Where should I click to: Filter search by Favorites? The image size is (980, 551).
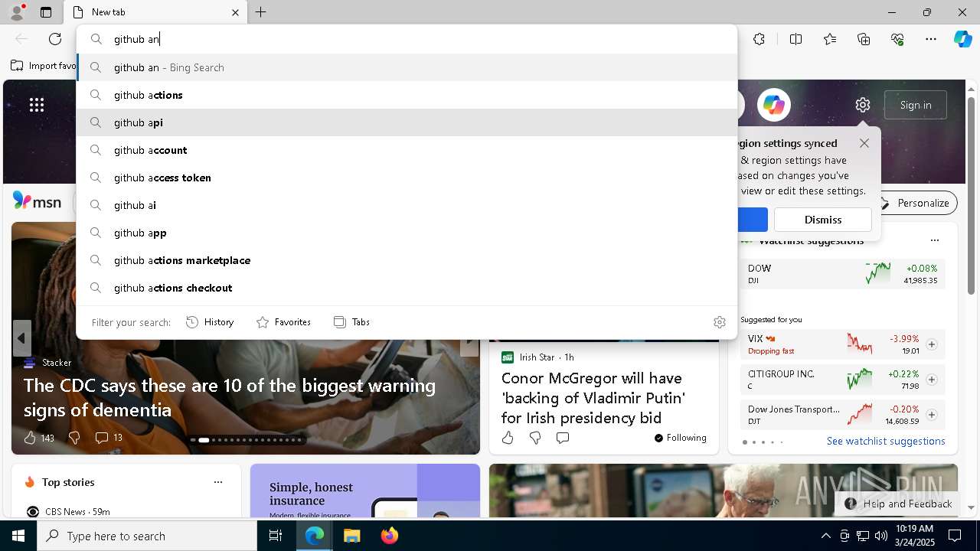click(283, 322)
